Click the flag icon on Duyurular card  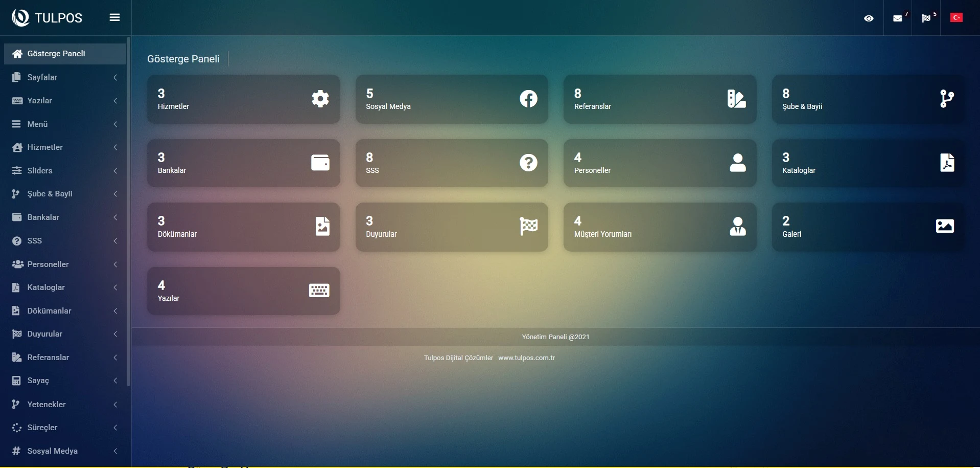click(528, 226)
